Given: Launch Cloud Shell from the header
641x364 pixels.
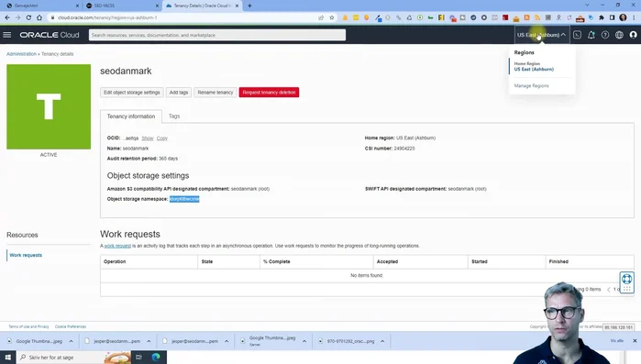Looking at the screenshot, I should click(577, 35).
